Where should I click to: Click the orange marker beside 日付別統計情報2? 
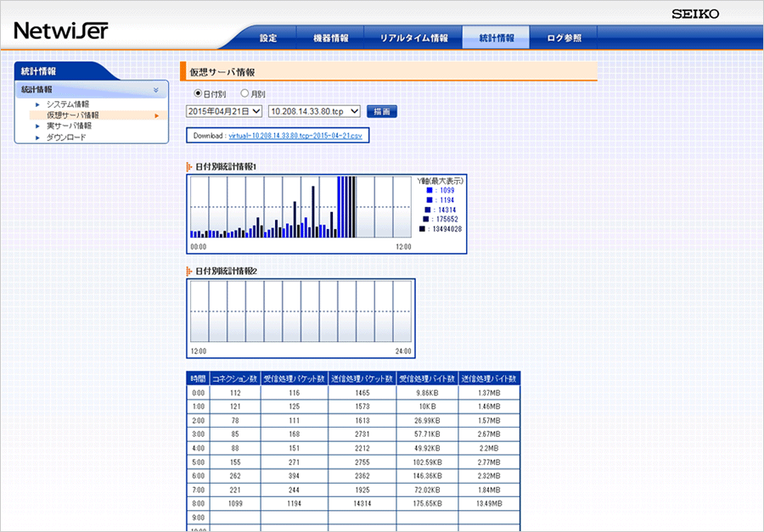click(189, 271)
